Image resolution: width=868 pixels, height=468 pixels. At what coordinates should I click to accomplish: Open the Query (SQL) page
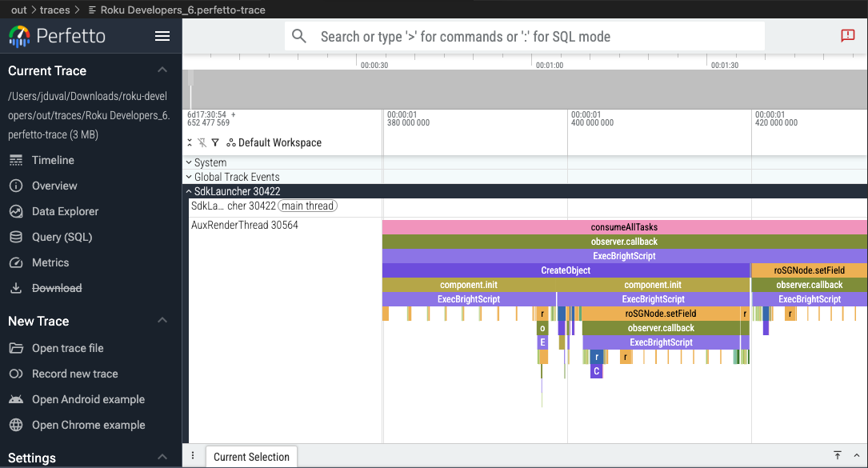coord(62,237)
